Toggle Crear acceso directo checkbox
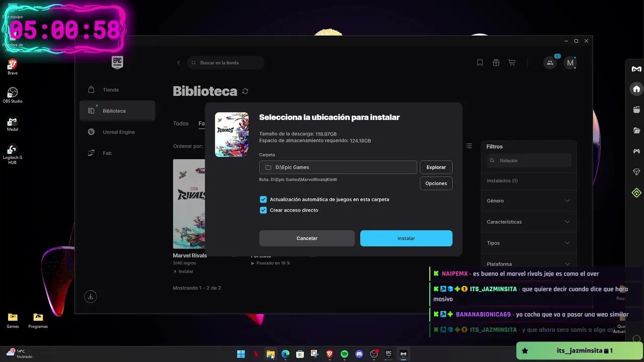 (x=263, y=210)
